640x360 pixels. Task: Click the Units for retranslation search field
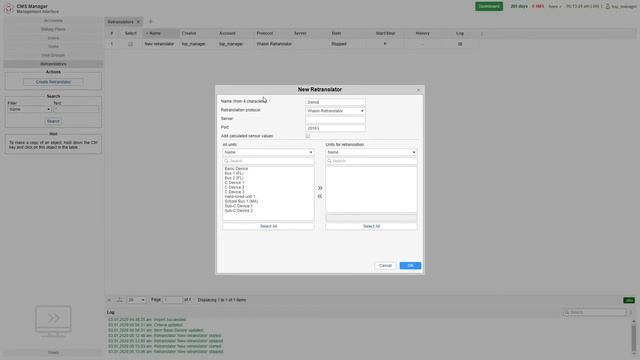click(x=371, y=161)
